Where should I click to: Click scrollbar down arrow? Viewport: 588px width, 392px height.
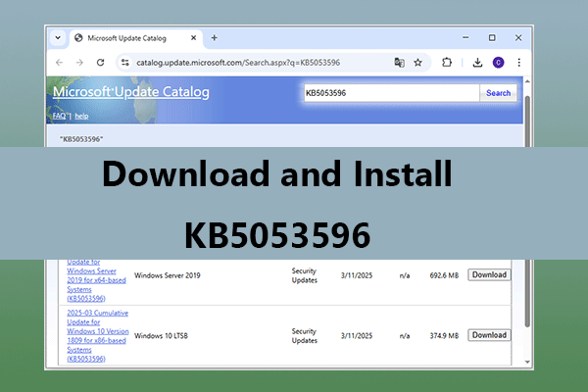[527, 362]
